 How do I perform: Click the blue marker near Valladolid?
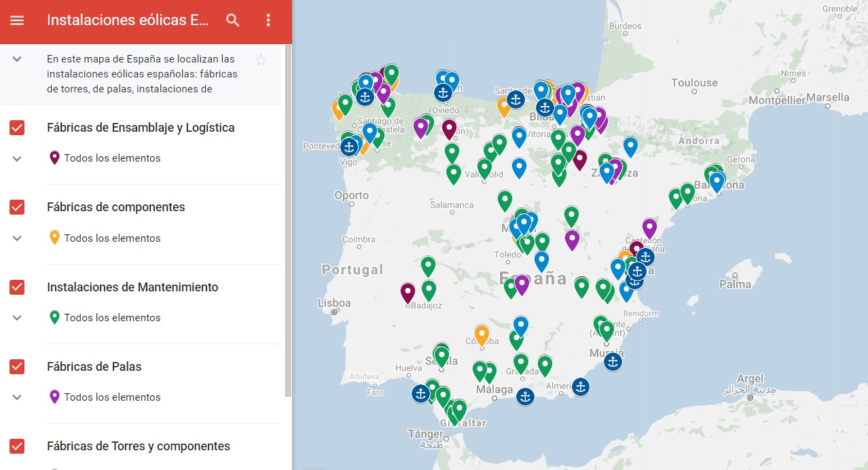(519, 167)
